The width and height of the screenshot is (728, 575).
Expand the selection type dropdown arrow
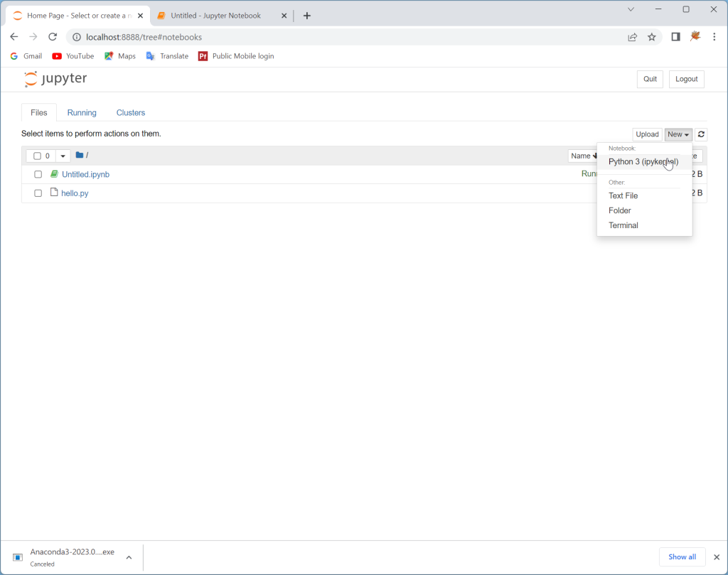(x=63, y=156)
